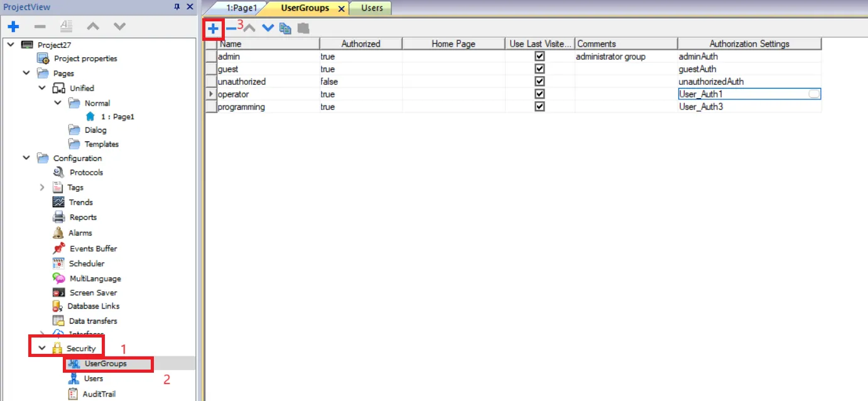Click the Authorization Settings column header
This screenshot has height=401, width=868.
click(749, 44)
